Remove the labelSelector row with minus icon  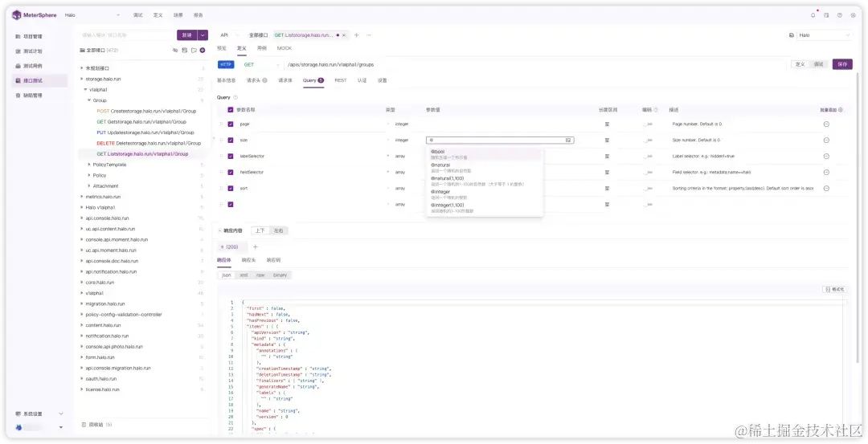(x=826, y=156)
